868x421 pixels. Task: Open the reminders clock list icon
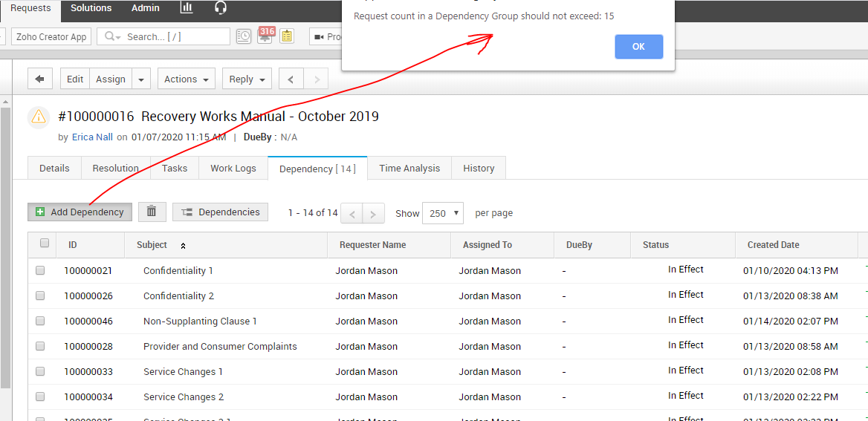point(243,36)
